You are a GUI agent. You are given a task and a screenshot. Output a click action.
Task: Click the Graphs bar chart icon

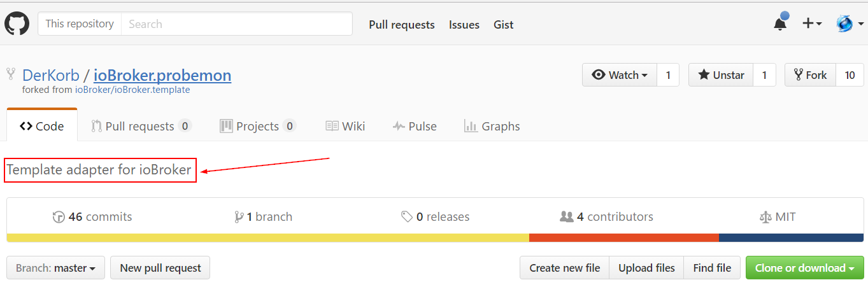[471, 126]
